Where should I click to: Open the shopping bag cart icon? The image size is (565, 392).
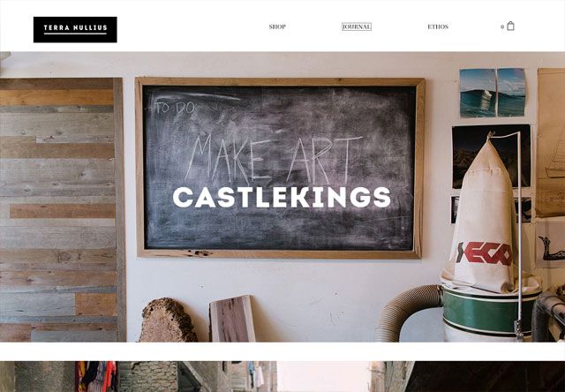[510, 26]
